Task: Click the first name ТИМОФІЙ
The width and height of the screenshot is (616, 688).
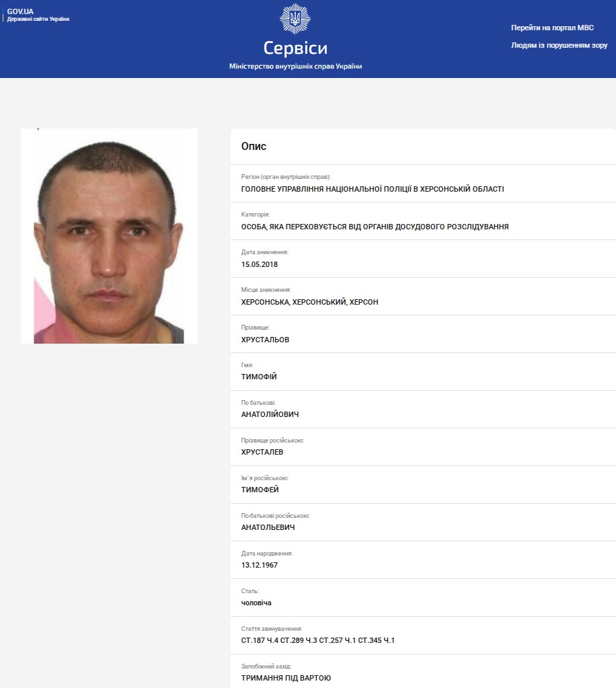Action: pyautogui.click(x=259, y=377)
